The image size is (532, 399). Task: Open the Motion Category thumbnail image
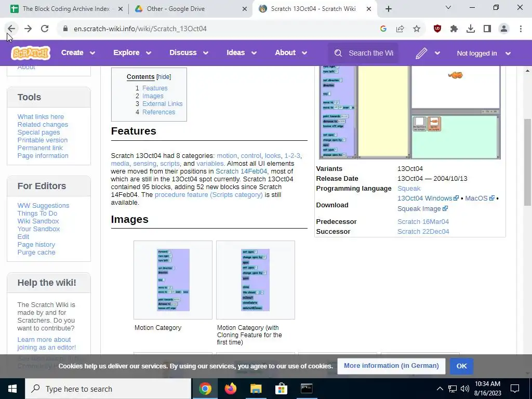(173, 280)
